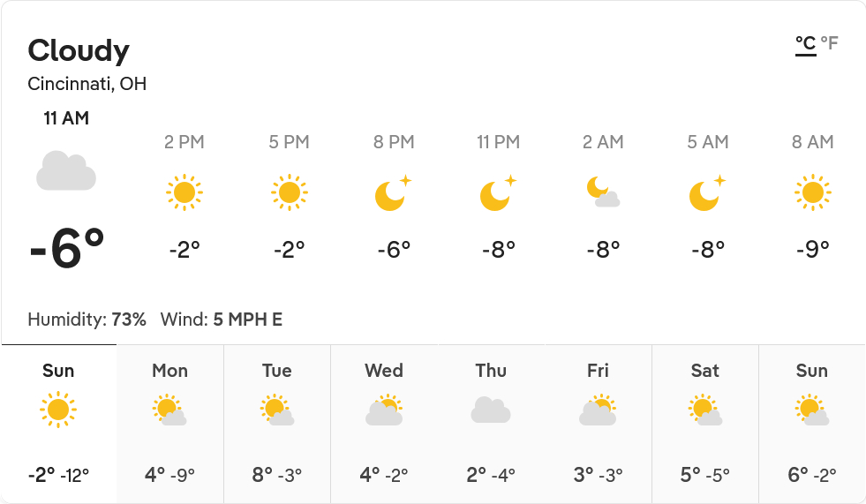Click the 5 PM hourly forecast label
The width and height of the screenshot is (866, 504).
[289, 142]
